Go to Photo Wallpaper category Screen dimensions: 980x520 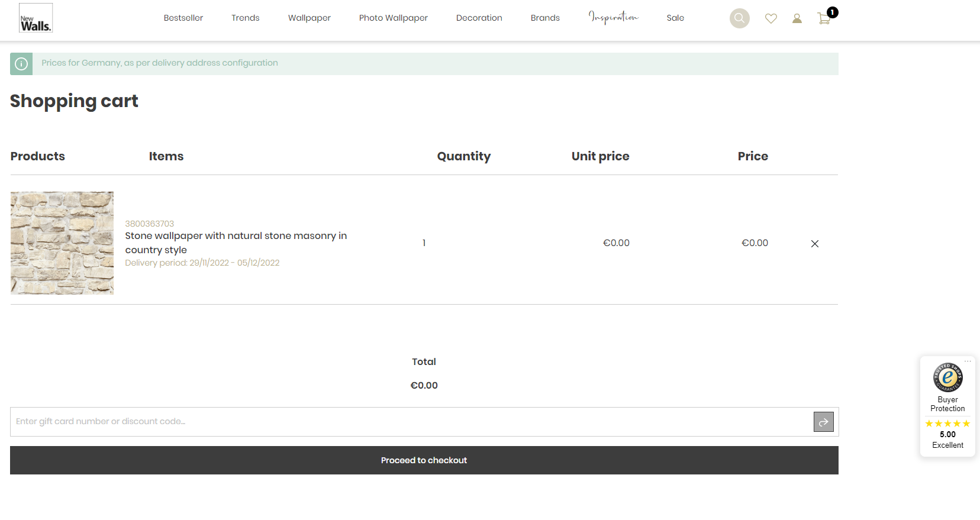pos(393,18)
